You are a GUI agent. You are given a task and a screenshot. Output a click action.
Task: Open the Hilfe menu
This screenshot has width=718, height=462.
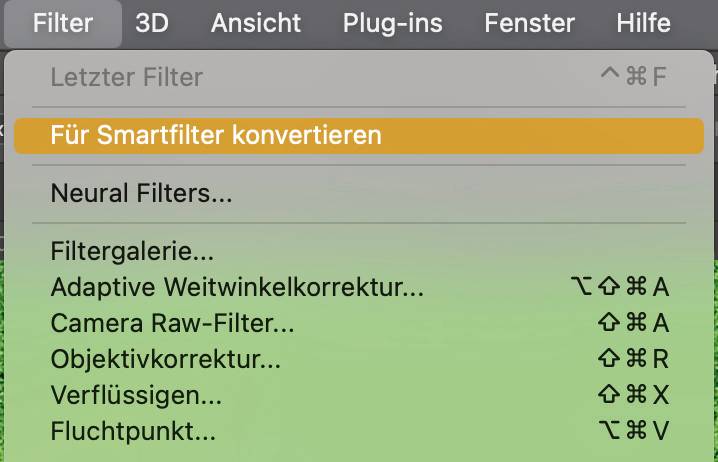(643, 23)
